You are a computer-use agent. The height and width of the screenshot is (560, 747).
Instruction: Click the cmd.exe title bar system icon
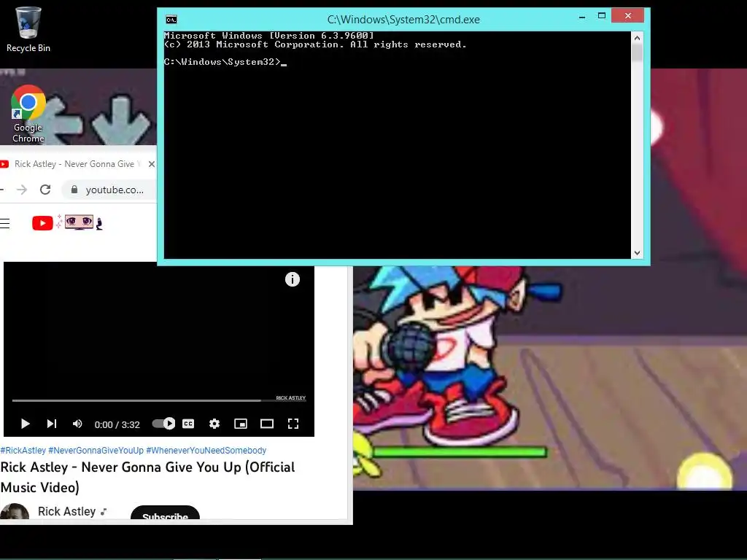coord(171,20)
